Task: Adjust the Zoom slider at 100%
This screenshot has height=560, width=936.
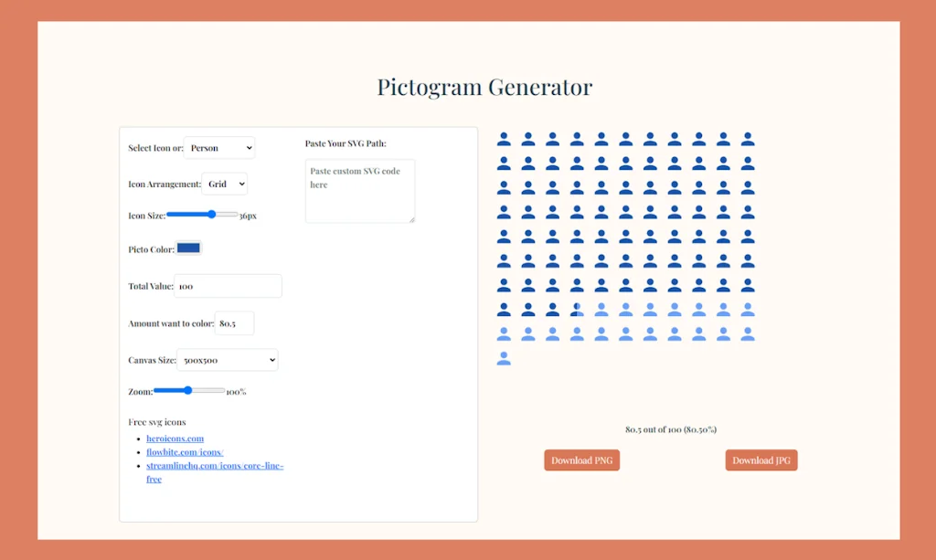Action: point(188,390)
